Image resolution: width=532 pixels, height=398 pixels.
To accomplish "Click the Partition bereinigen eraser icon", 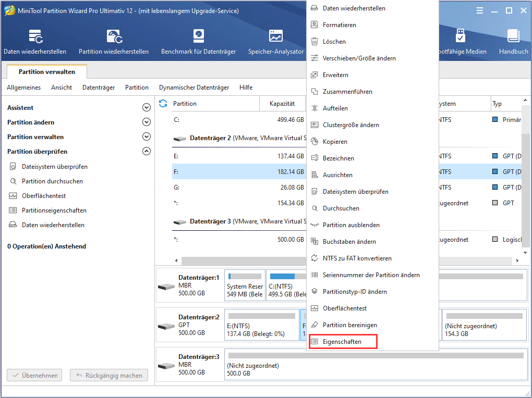I will (315, 325).
